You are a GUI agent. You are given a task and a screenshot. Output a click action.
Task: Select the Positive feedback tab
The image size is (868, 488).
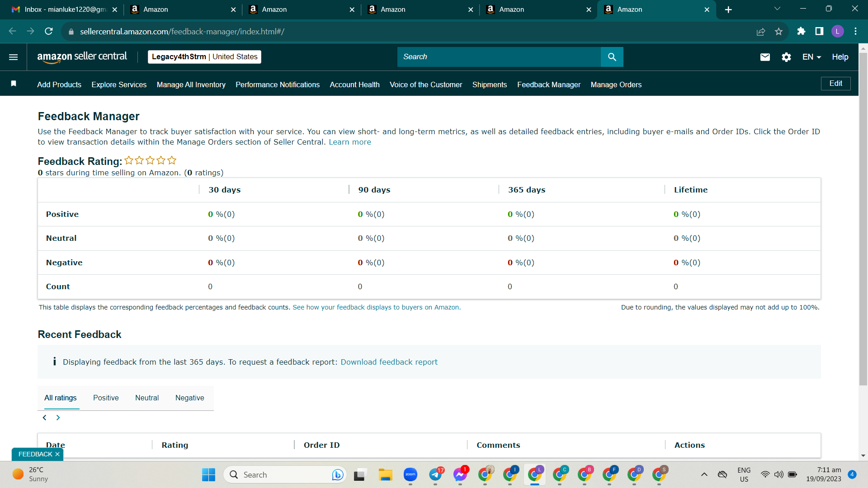(106, 398)
